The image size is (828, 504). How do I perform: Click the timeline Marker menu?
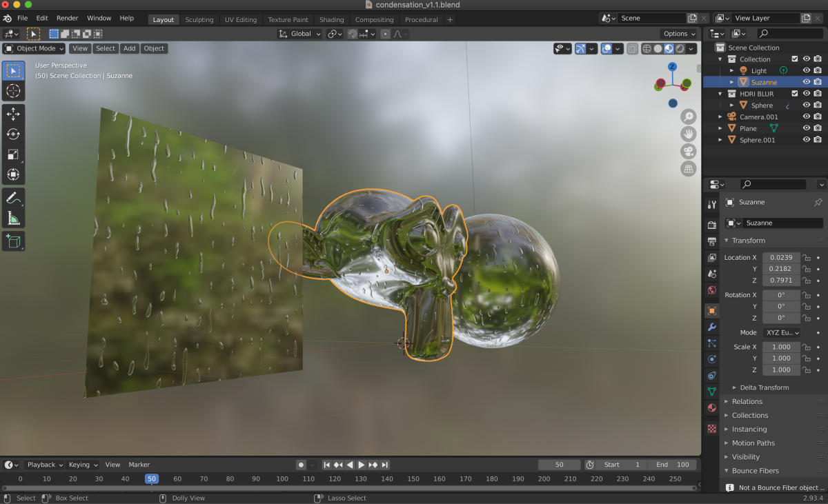[139, 465]
